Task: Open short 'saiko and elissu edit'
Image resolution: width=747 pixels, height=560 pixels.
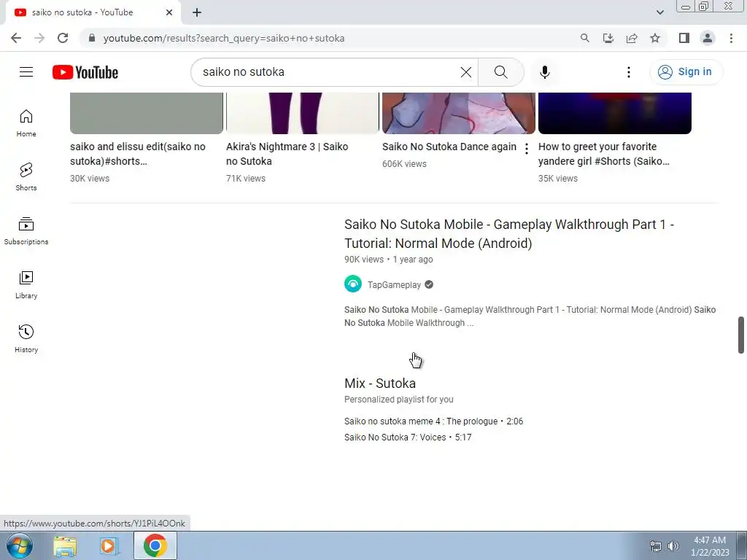Action: (138, 154)
